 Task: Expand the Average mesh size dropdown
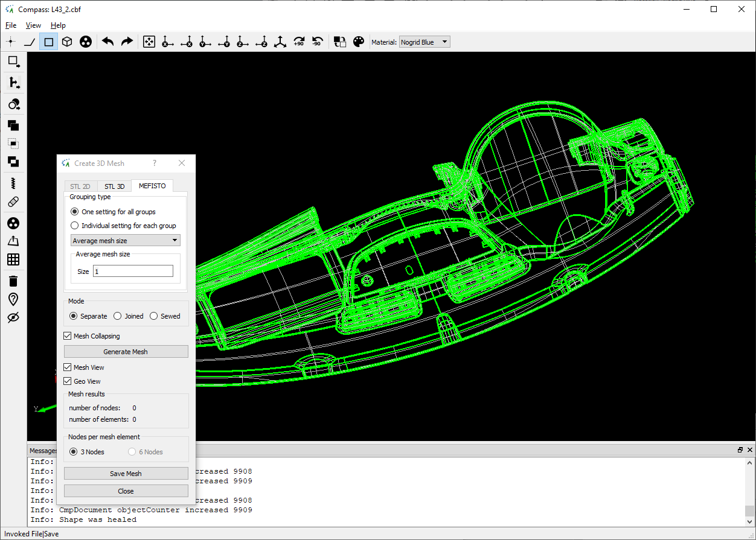(126, 241)
